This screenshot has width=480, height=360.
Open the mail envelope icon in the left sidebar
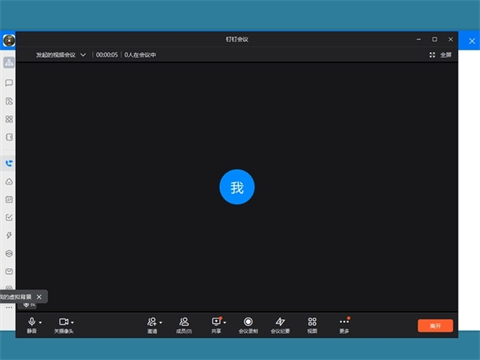point(9,271)
